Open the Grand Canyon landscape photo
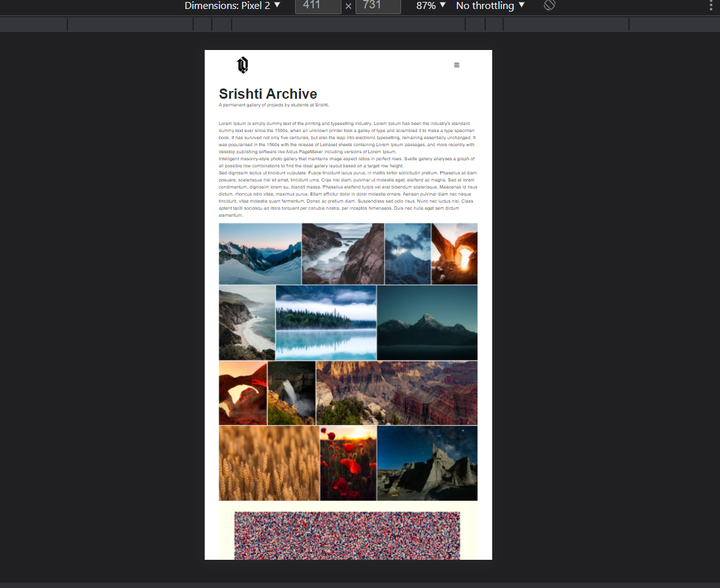Viewport: 720px width, 588px height. (397, 393)
